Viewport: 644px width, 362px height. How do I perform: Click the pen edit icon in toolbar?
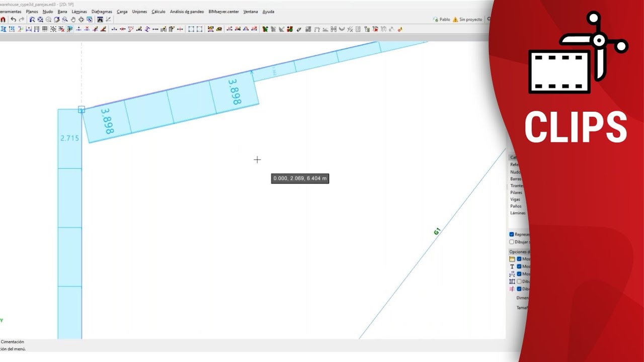(x=299, y=29)
